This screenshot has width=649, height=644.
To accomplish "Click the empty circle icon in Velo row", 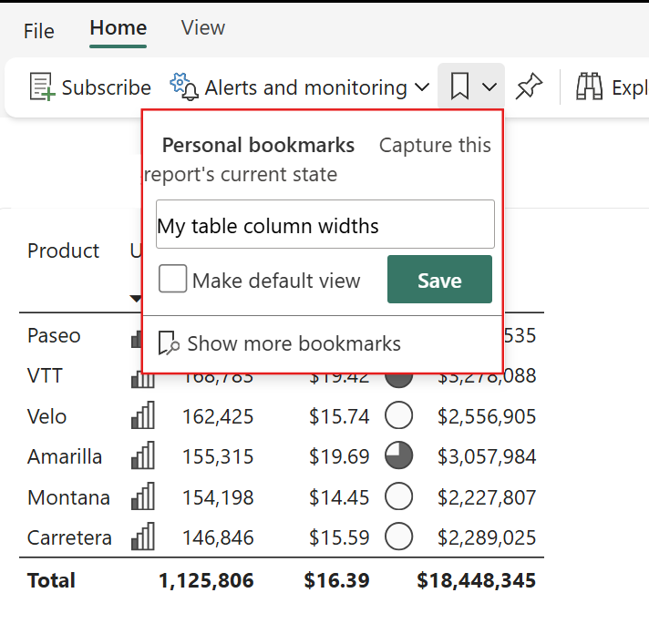I will coord(398,414).
